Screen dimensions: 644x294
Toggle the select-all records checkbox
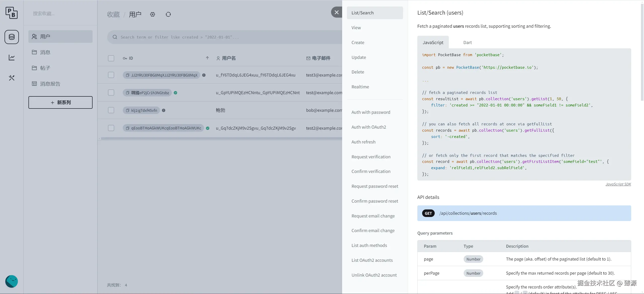click(111, 58)
